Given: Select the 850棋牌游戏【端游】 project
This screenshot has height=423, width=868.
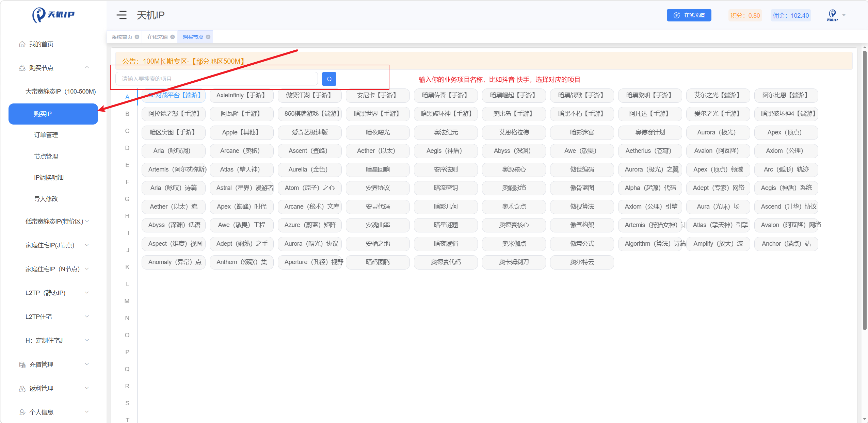Looking at the screenshot, I should (x=310, y=114).
